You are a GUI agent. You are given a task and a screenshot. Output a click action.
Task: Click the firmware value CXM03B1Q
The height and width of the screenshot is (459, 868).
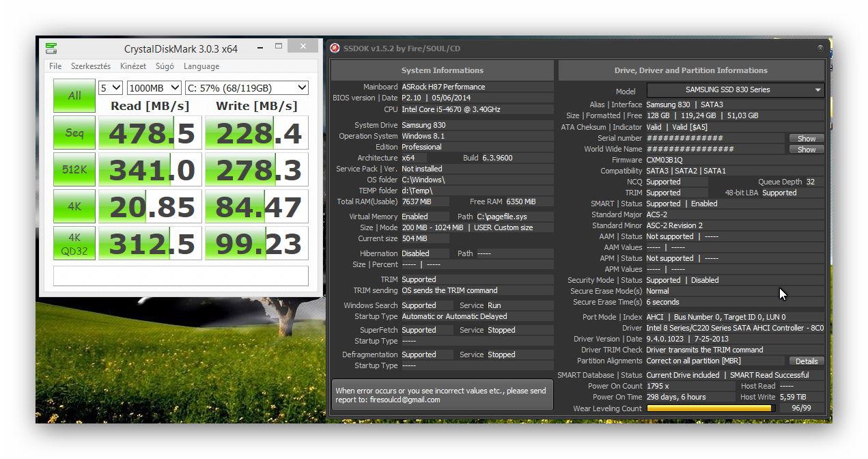[x=664, y=160]
